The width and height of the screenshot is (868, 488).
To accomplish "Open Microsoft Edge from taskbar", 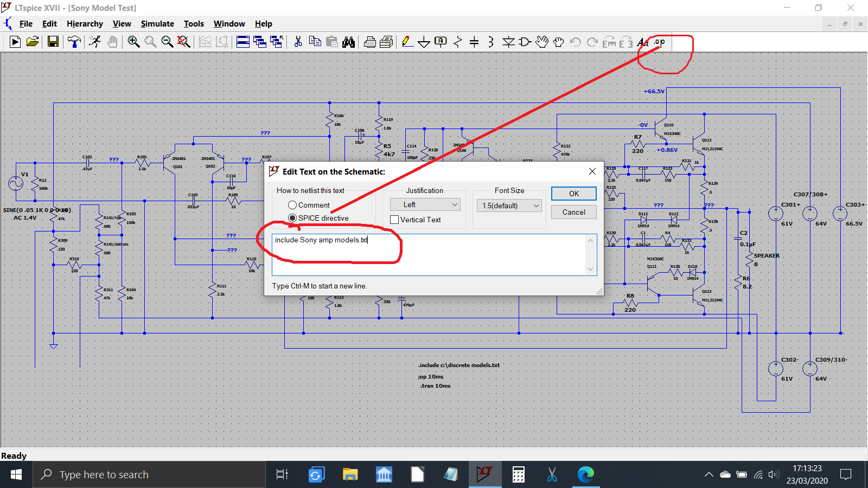I will (586, 474).
